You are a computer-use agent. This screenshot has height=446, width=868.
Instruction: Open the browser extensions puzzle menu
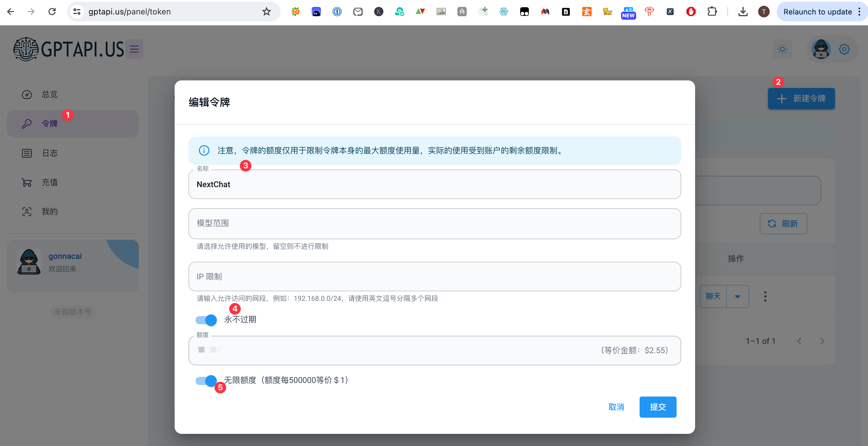712,12
